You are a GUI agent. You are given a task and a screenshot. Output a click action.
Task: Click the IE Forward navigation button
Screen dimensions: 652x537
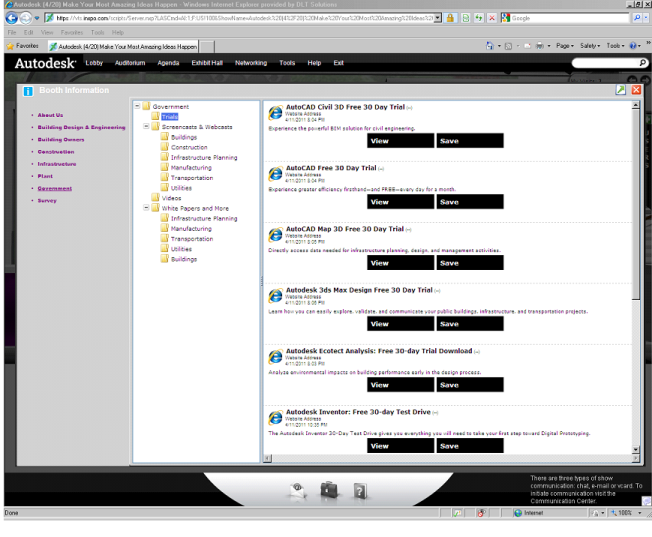pos(26,18)
